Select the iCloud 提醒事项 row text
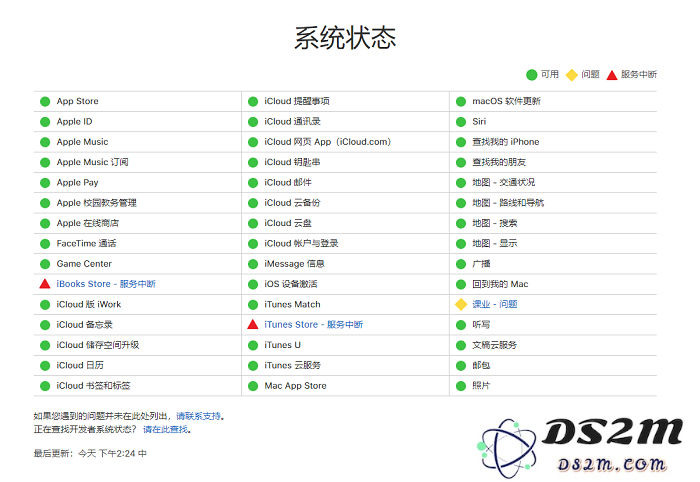Image resolution: width=700 pixels, height=482 pixels. [297, 101]
